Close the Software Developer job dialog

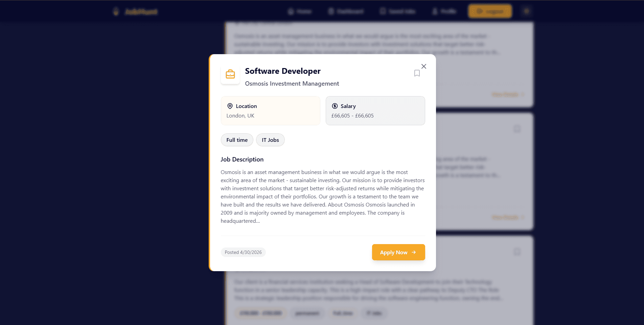pos(424,66)
